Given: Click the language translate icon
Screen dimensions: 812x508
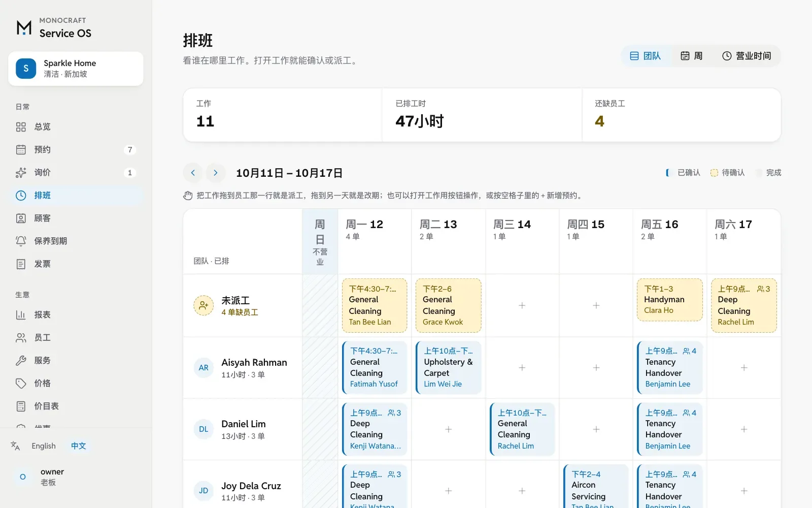Looking at the screenshot, I should [15, 446].
